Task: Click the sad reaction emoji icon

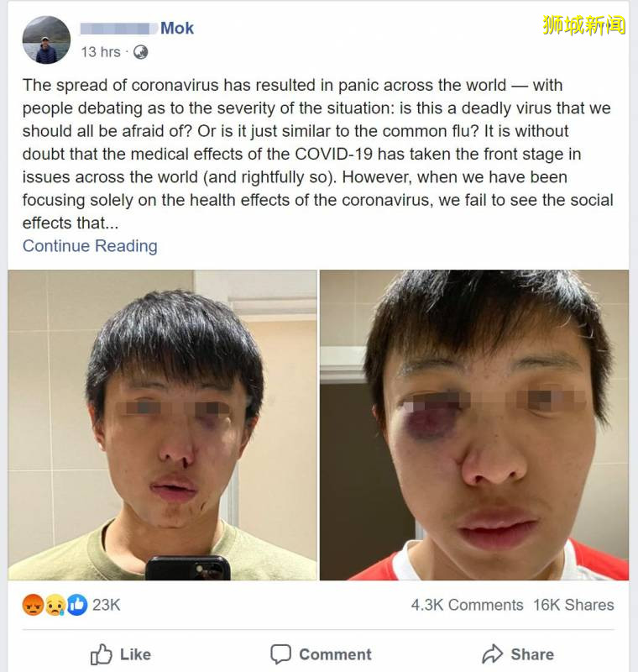Action: [55, 605]
